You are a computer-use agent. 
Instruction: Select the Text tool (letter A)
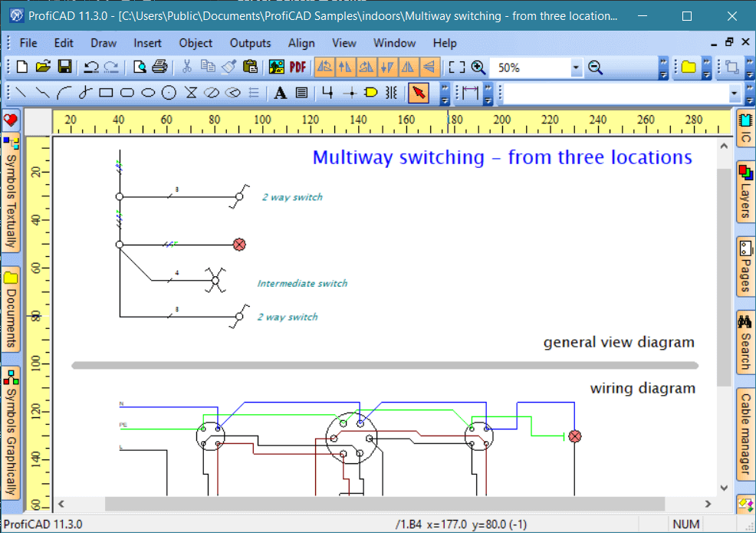281,94
